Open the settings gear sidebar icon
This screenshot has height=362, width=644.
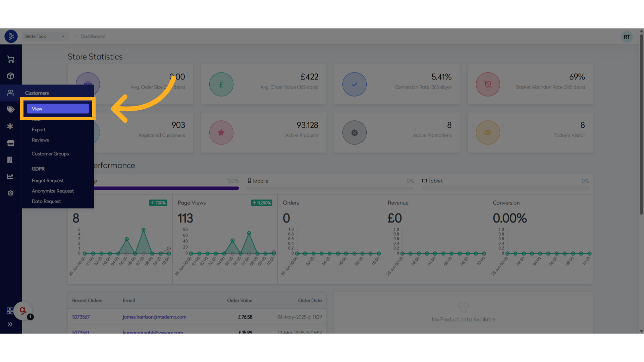pyautogui.click(x=11, y=193)
